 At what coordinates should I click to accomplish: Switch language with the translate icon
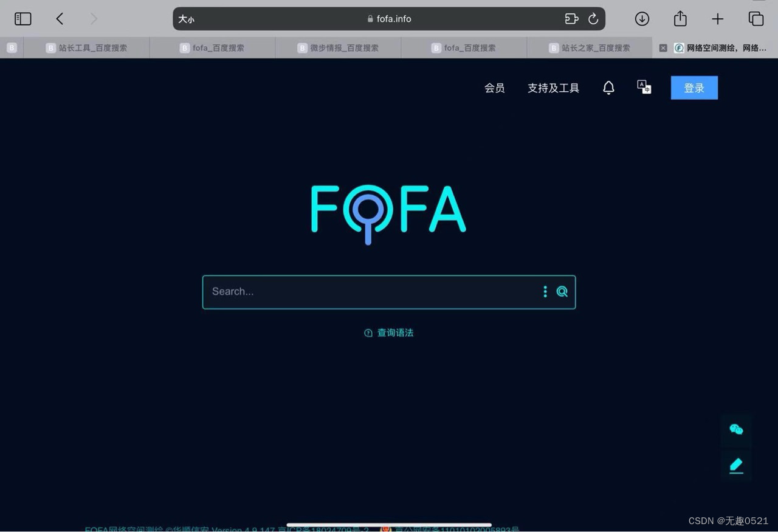644,87
